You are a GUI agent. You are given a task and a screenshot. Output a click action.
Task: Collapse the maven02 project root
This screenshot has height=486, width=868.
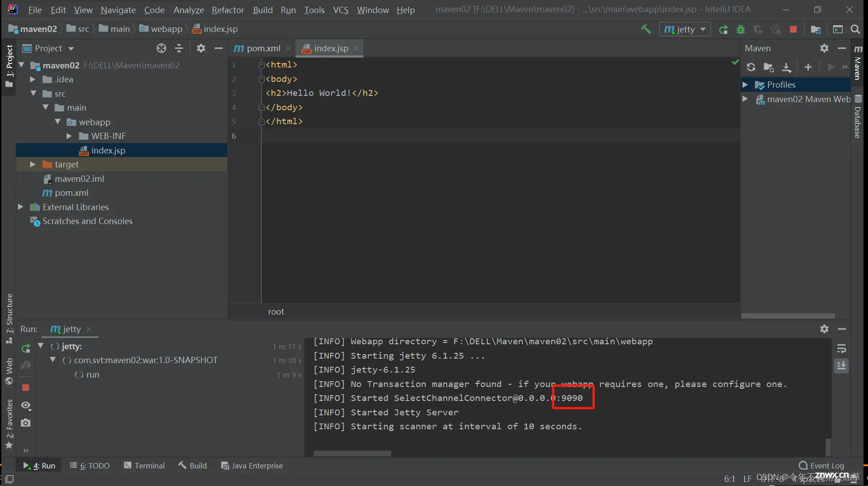click(22, 65)
